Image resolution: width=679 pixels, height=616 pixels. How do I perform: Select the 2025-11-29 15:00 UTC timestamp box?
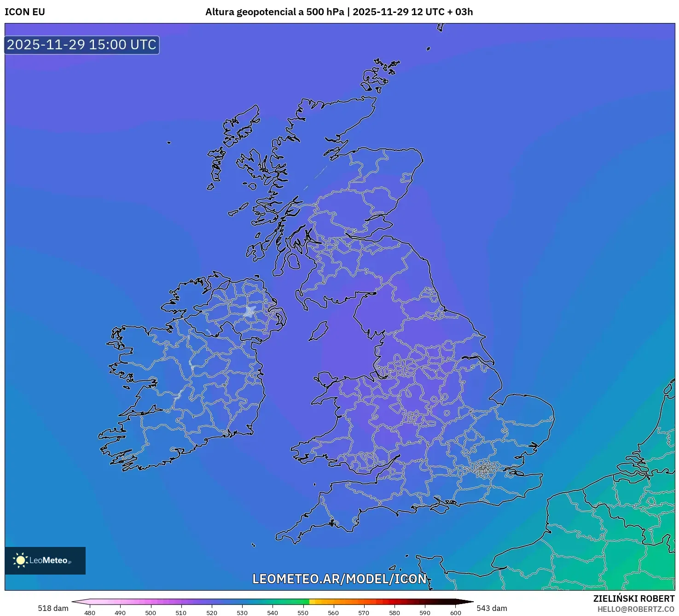[x=82, y=45]
